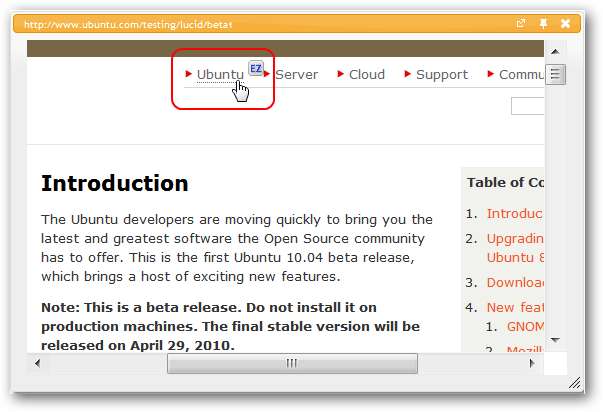Viewport: 603px width, 412px height.
Task: Jump to Introduction in Table of Contents
Action: point(515,214)
